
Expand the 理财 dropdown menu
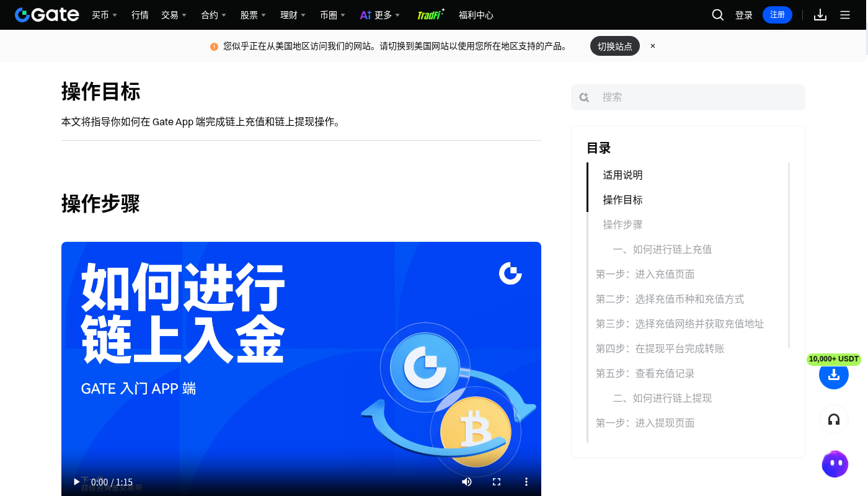tap(293, 15)
